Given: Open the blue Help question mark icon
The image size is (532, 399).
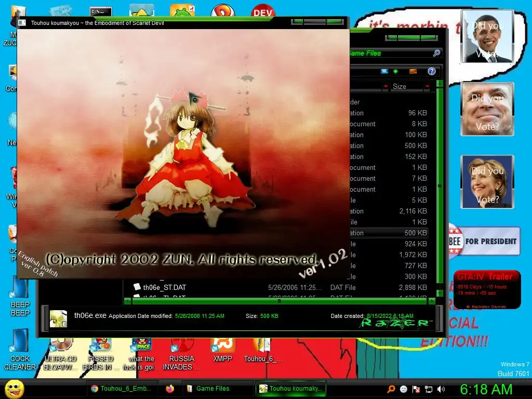Looking at the screenshot, I should point(432,71).
